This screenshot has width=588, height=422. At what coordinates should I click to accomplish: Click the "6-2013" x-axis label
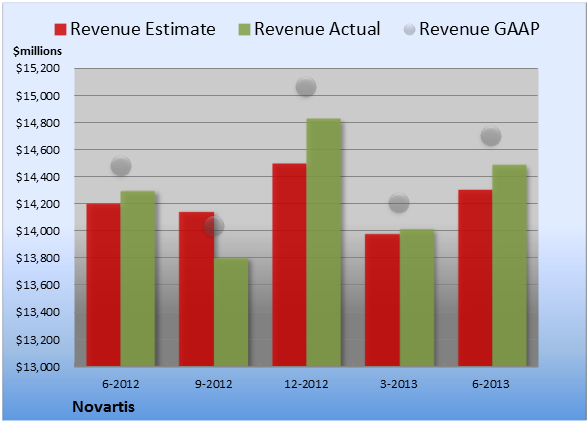[491, 384]
